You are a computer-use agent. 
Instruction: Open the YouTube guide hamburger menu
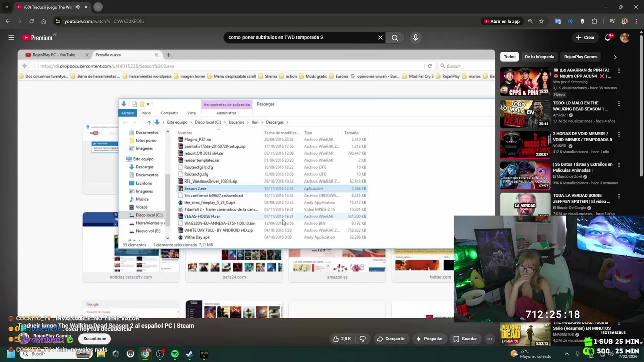point(11,37)
